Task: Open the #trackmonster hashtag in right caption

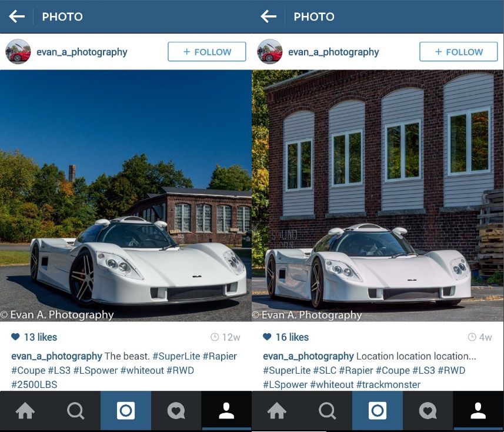Action: [x=388, y=384]
